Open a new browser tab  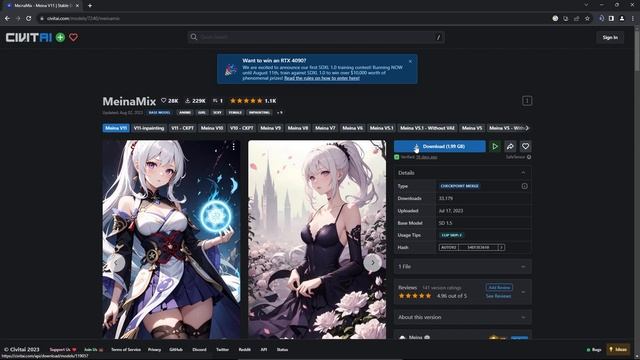(90, 6)
